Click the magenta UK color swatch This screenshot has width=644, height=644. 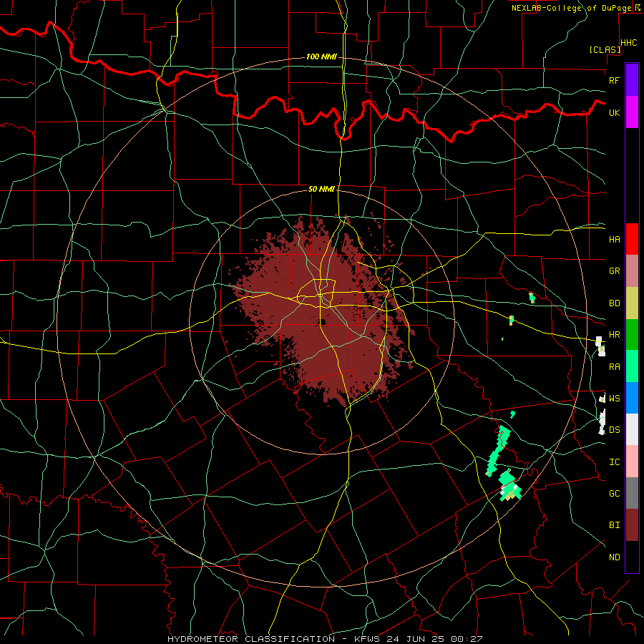click(x=632, y=112)
